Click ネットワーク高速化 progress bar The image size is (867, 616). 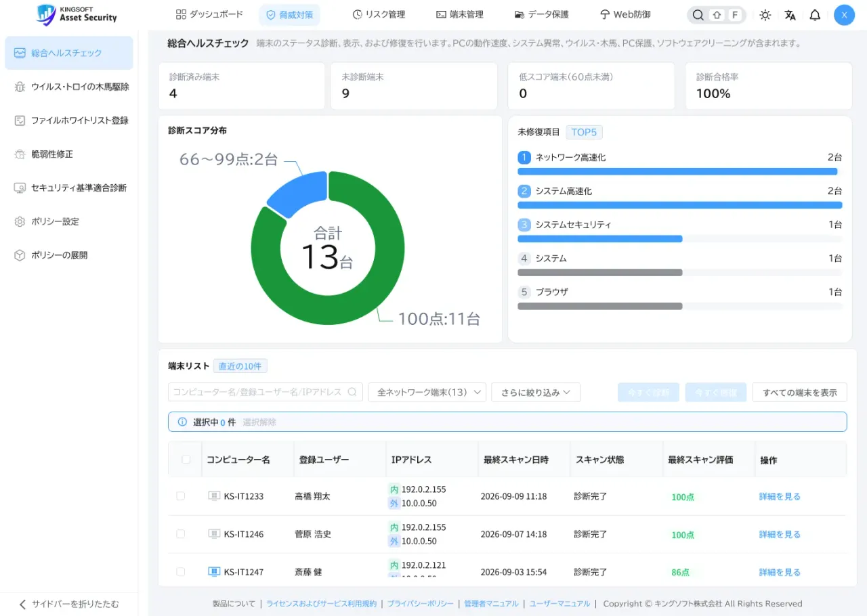tap(680, 171)
